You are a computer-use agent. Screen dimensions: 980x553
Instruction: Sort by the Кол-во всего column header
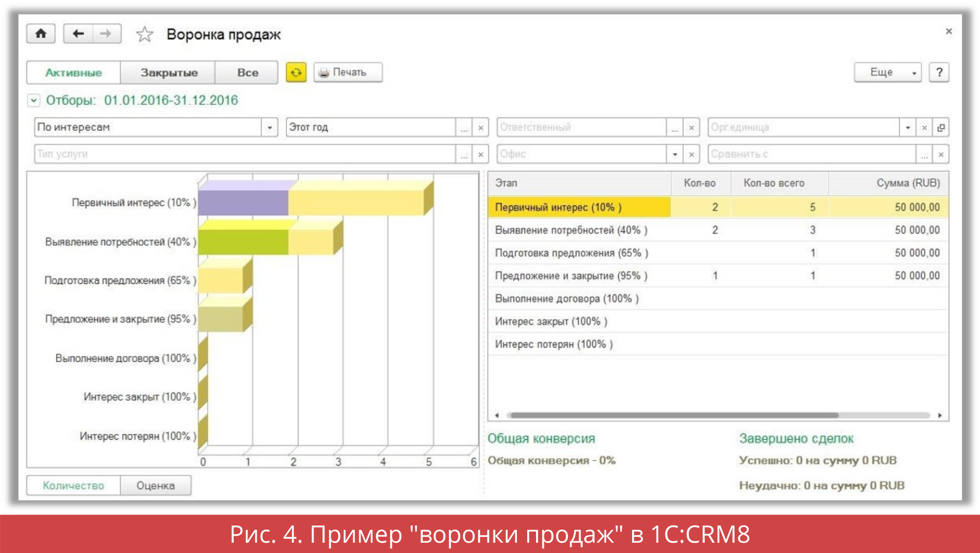click(x=779, y=183)
